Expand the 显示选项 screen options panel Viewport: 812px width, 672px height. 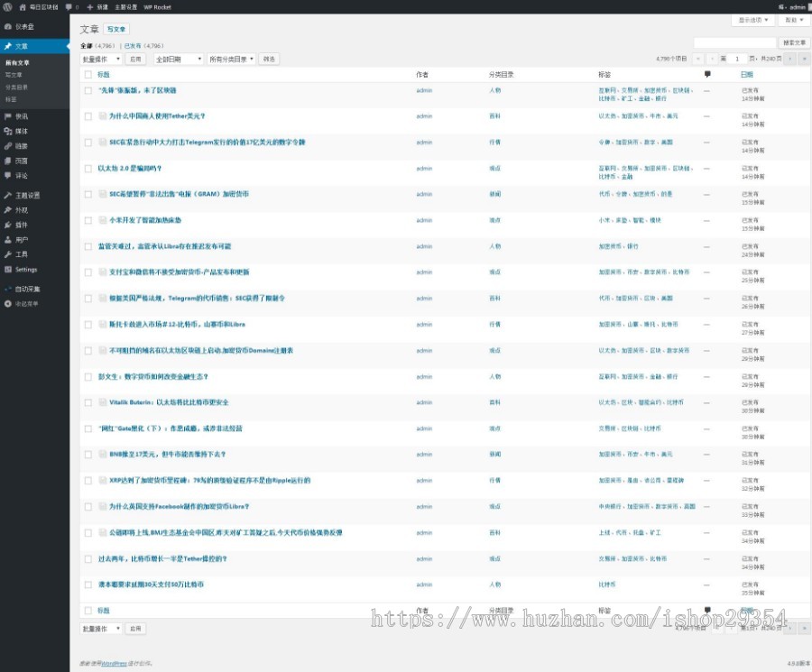pos(753,20)
